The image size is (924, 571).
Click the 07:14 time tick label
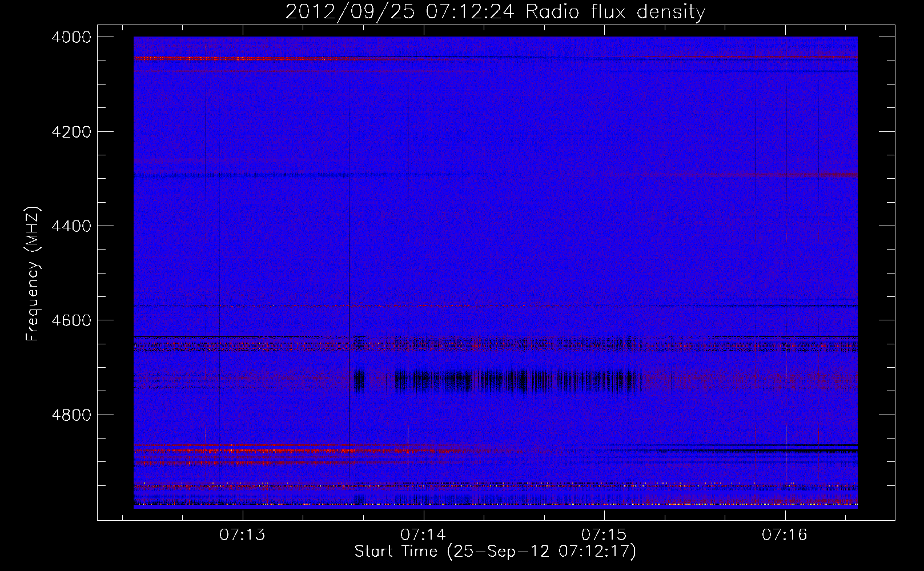(x=423, y=534)
